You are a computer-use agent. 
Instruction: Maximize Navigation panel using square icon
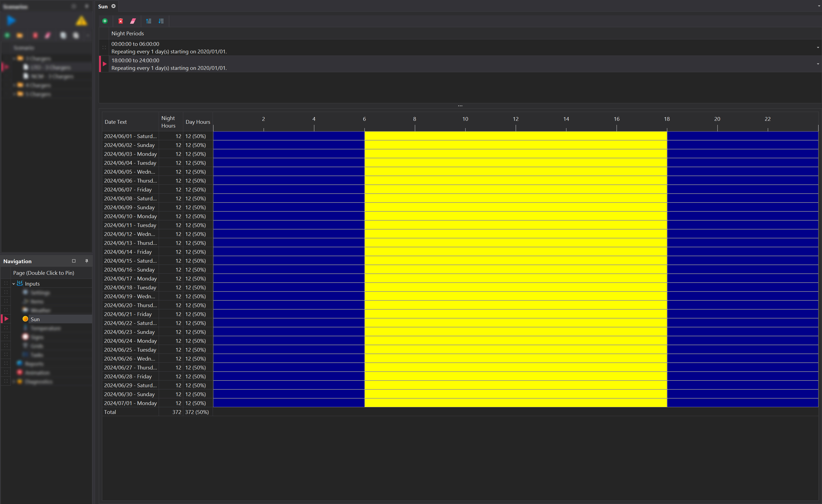pyautogui.click(x=74, y=261)
